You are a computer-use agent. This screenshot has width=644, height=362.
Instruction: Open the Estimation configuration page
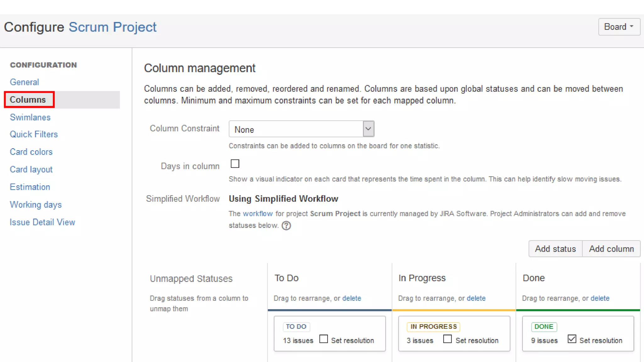click(x=30, y=187)
